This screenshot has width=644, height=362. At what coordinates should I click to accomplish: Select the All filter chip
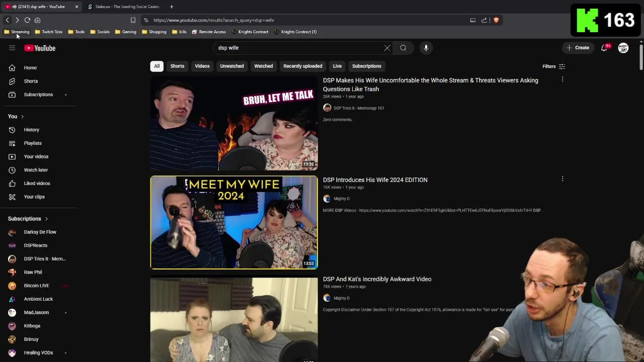pos(157,66)
